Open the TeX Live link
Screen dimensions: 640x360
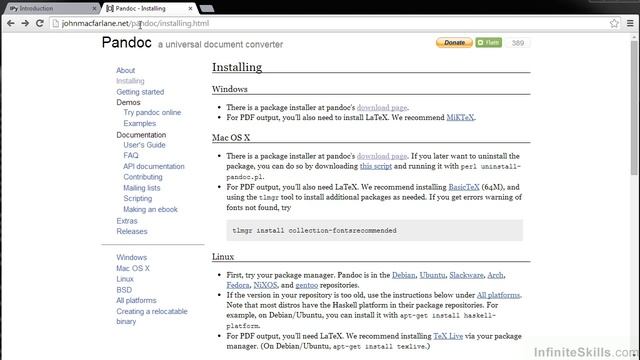[x=448, y=336]
